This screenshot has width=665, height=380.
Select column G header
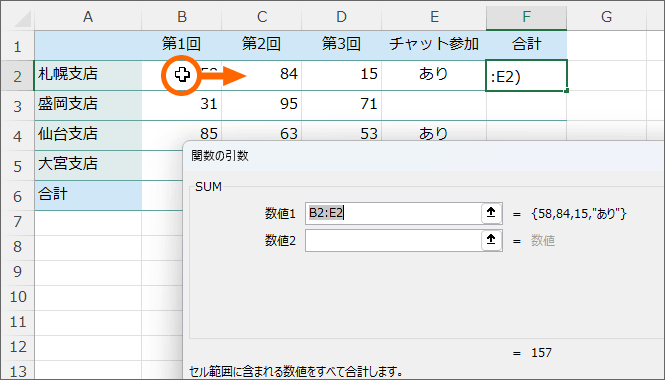[x=606, y=17]
